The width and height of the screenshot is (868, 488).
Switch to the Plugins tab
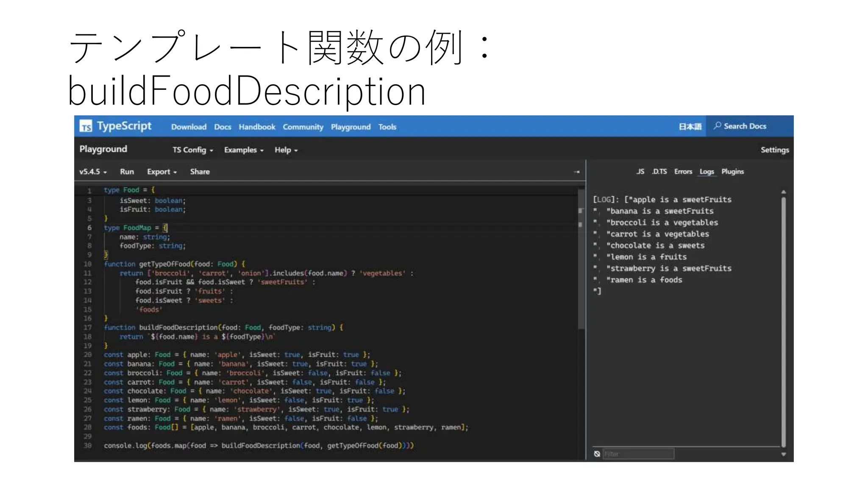(732, 171)
